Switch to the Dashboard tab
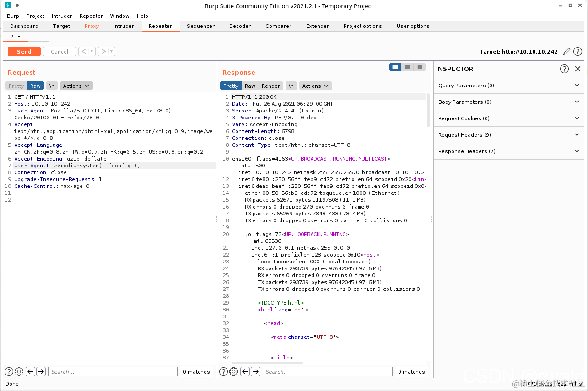This screenshot has height=391, width=588. [24, 26]
